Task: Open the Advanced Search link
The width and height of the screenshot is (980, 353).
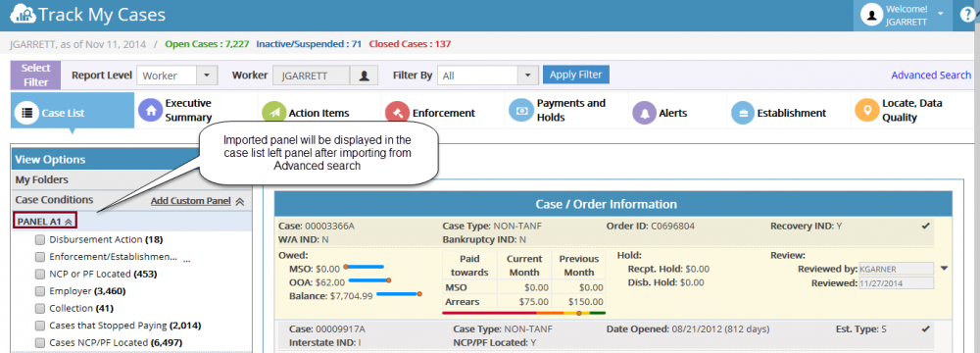Action: [931, 76]
